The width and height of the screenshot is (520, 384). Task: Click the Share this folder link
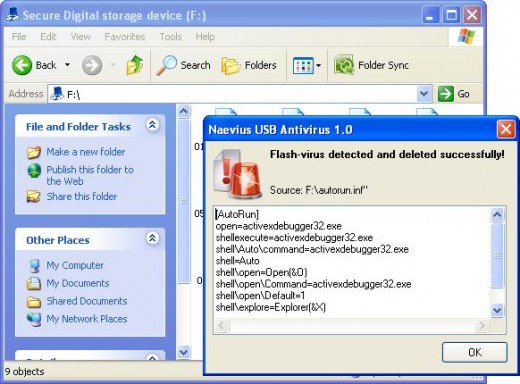coord(82,196)
